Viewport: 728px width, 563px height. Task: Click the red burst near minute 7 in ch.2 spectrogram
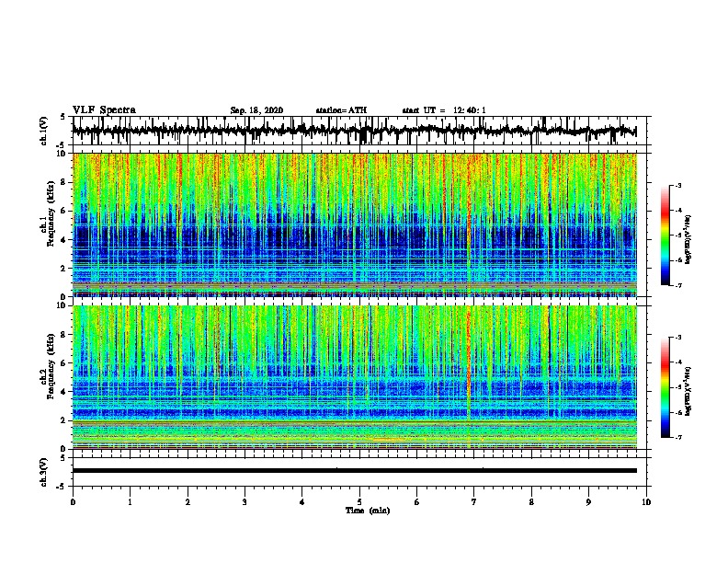pyautogui.click(x=469, y=358)
